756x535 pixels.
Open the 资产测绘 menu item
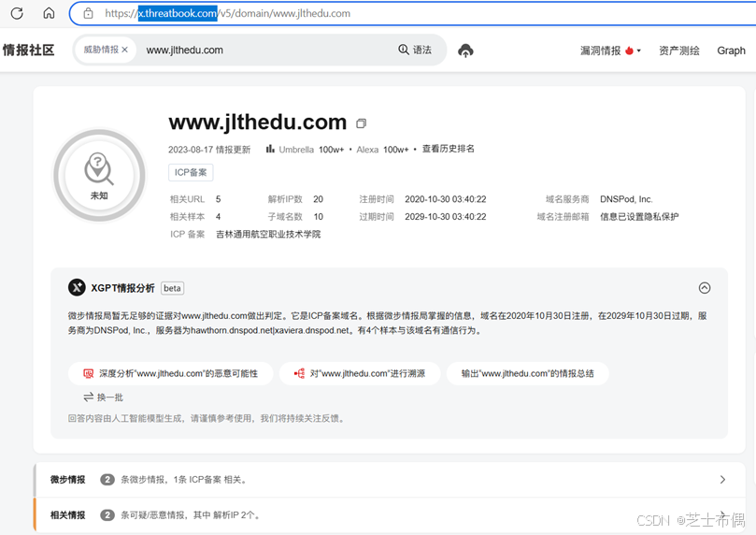(x=678, y=51)
